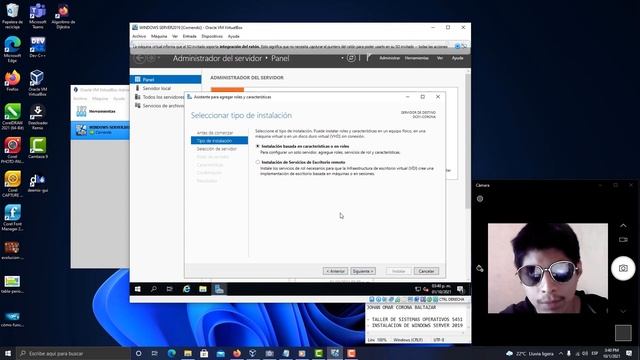Open Ayuda menu in Server Manager header
The image size is (640, 360).
pos(457,58)
